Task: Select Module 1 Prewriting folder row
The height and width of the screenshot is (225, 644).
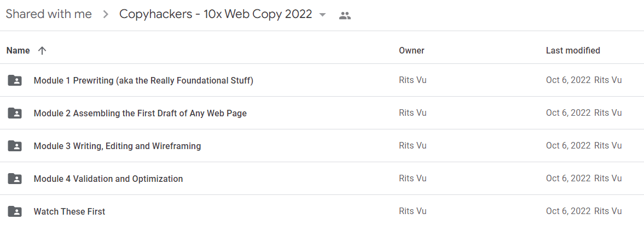Action: (x=322, y=80)
